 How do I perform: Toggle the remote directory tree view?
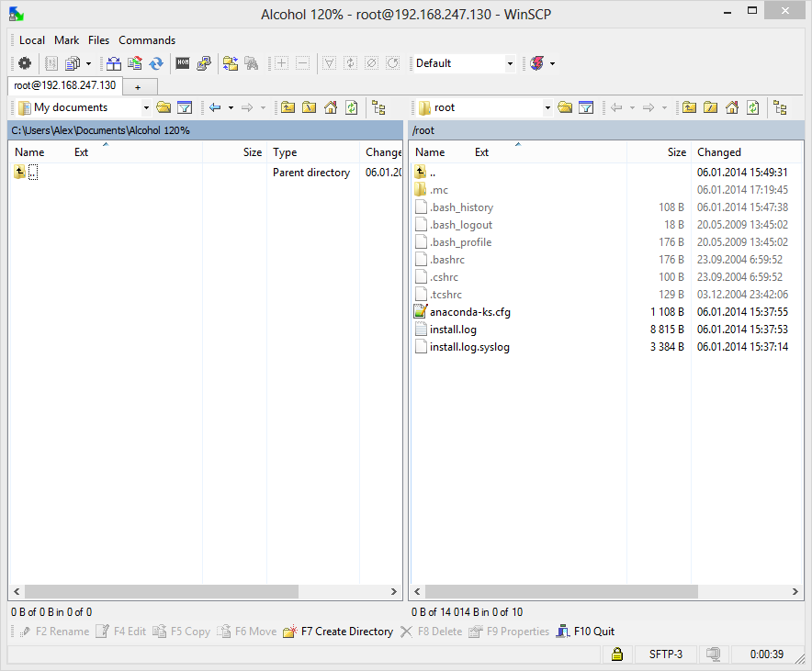780,107
